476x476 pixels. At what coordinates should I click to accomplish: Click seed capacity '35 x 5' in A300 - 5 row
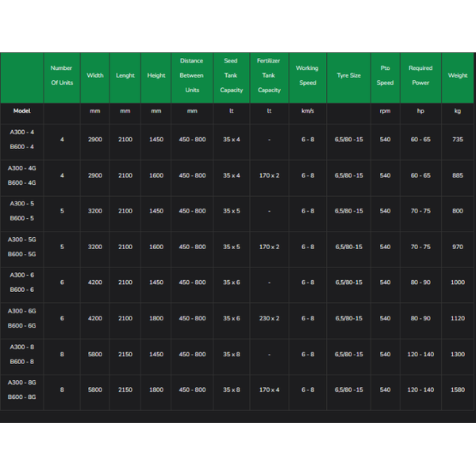pyautogui.click(x=232, y=211)
